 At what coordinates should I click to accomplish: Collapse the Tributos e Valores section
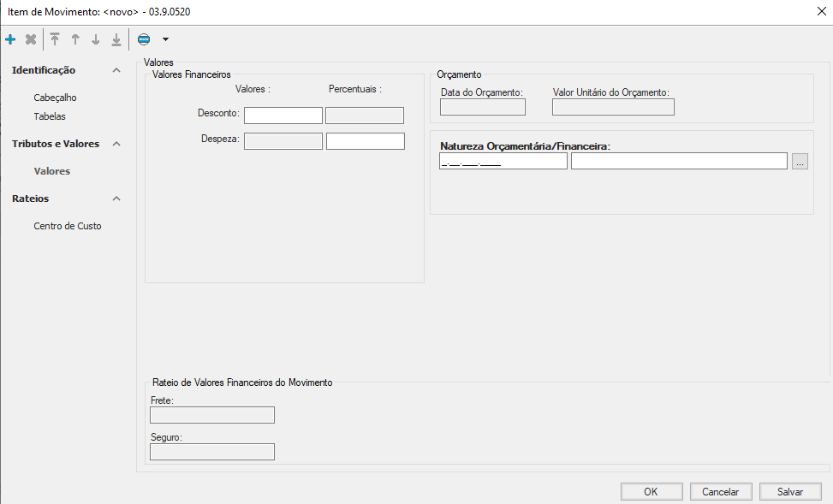116,144
